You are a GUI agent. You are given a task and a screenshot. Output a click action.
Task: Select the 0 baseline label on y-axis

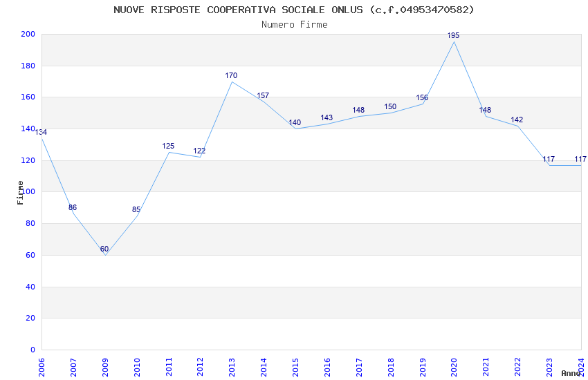coord(33,350)
